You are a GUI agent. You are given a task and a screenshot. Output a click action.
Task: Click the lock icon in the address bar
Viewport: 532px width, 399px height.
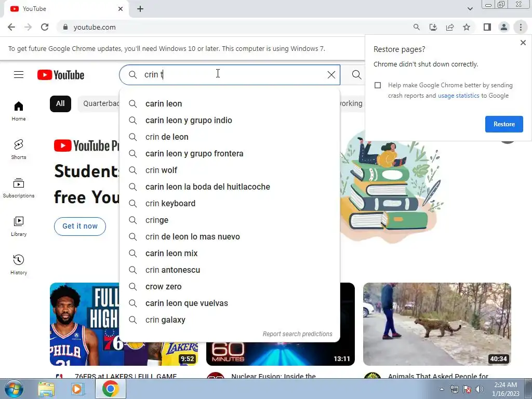pyautogui.click(x=65, y=27)
